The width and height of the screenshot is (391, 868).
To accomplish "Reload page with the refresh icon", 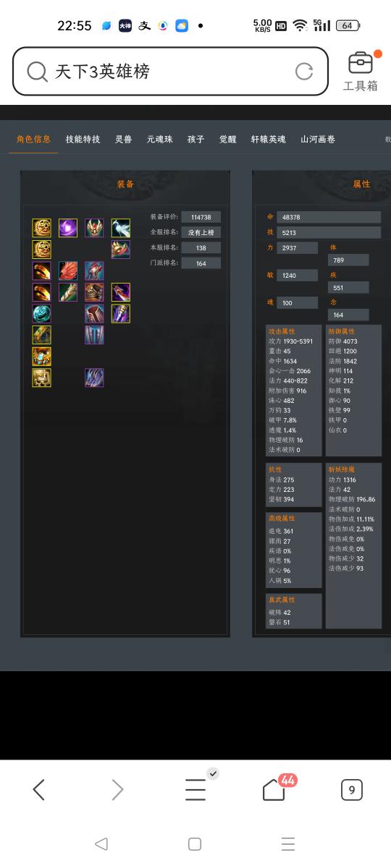I will click(304, 71).
